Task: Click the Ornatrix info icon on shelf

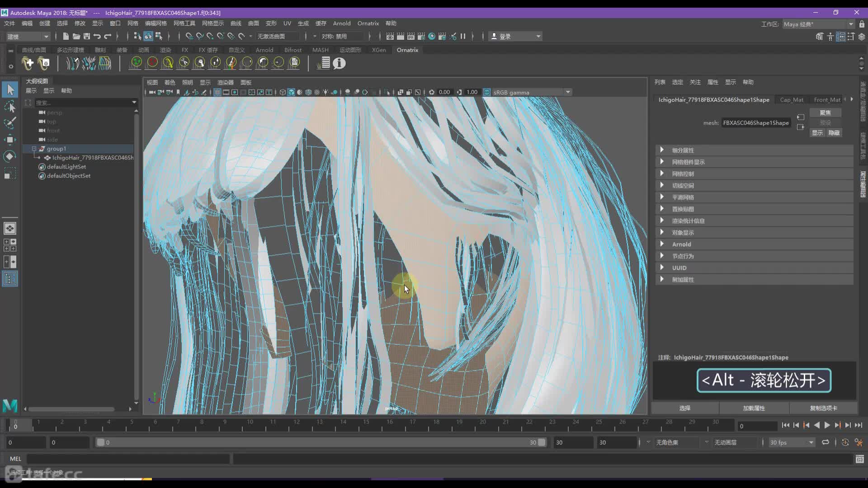Action: point(339,63)
